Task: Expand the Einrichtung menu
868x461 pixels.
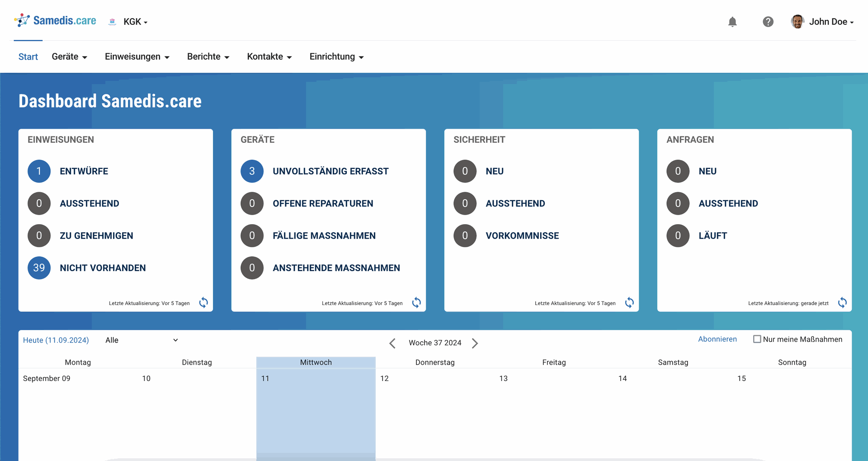Action: (337, 56)
